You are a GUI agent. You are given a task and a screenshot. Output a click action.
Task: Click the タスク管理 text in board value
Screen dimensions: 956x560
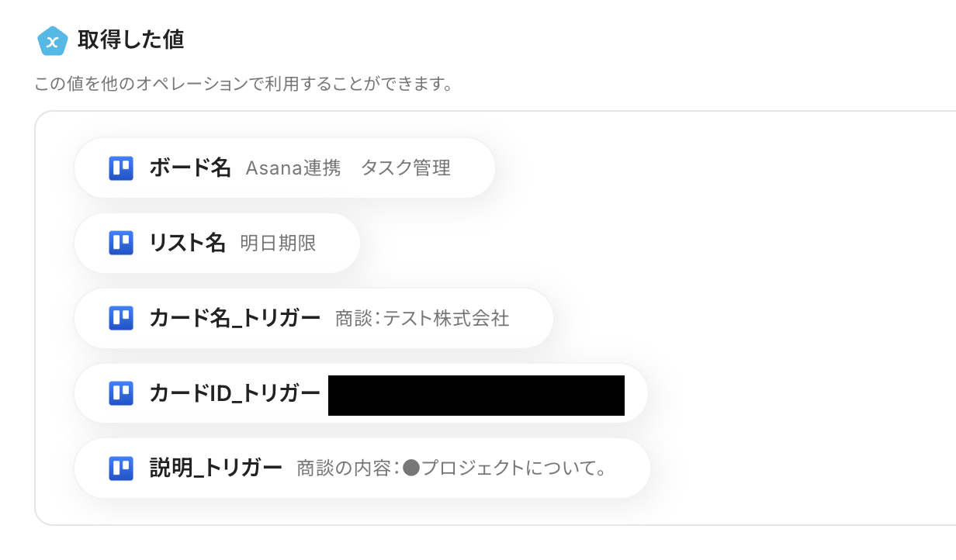(x=405, y=168)
